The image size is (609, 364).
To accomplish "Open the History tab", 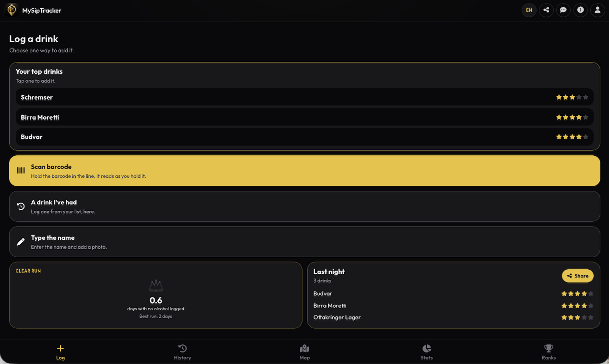I will tap(182, 352).
